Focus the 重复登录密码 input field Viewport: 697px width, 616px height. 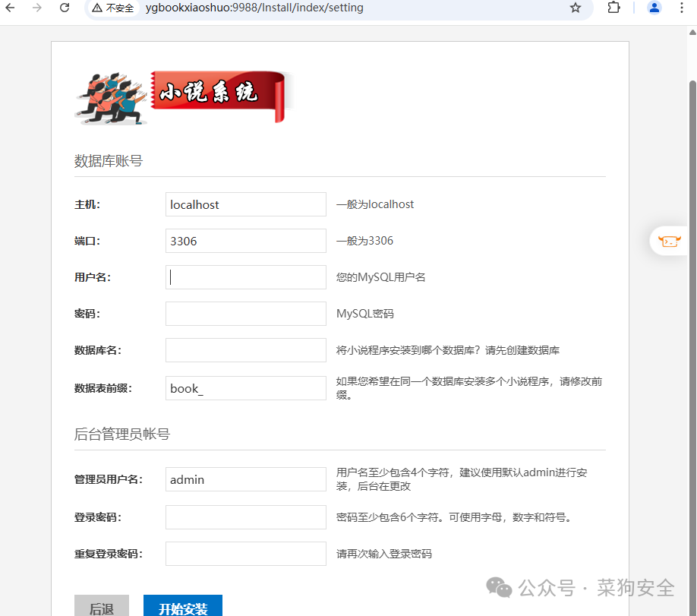coord(246,554)
